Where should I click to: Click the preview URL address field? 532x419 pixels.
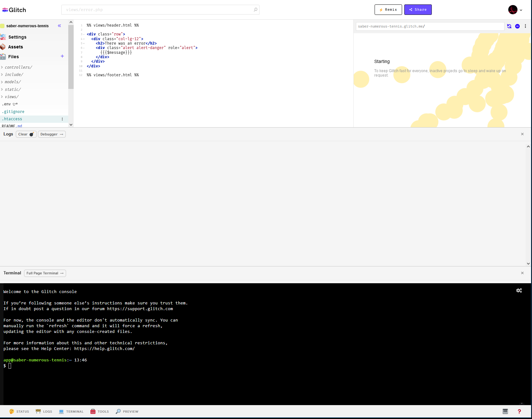(x=430, y=26)
